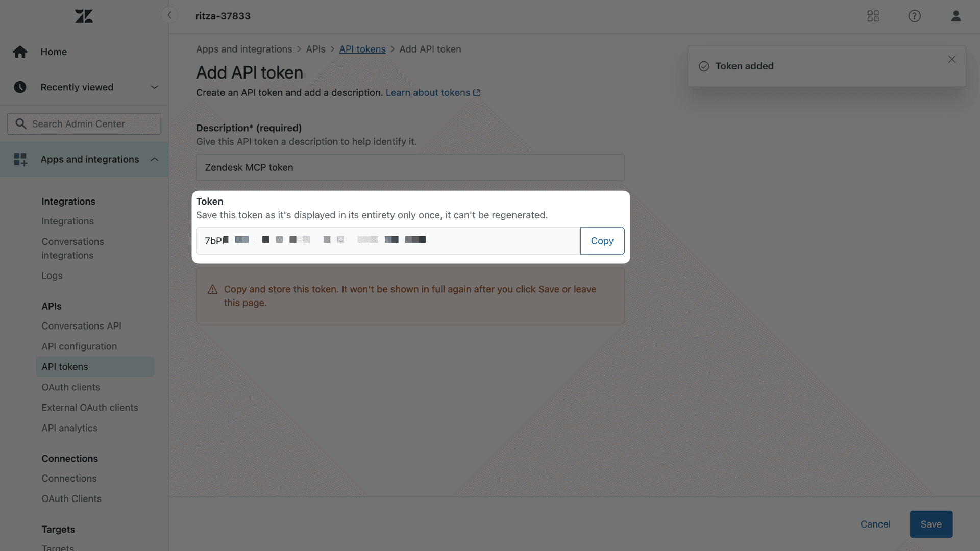Click the Apps and integrations sidebar icon
Screen dimensions: 980x551
pyautogui.click(x=20, y=159)
